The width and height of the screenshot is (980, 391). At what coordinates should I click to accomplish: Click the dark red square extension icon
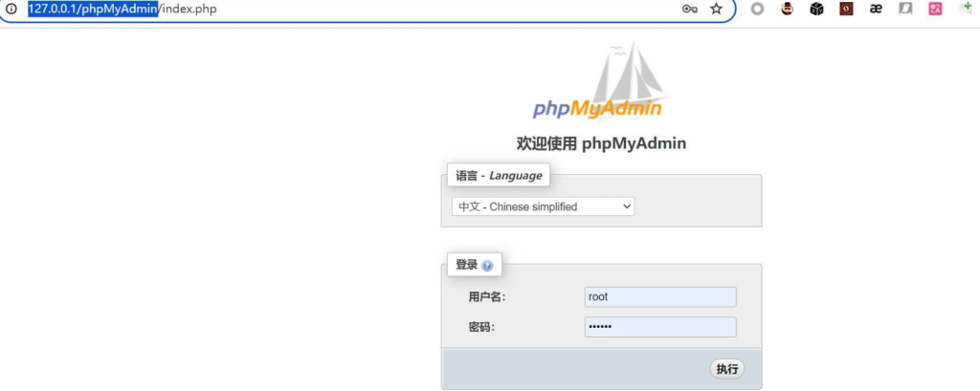pyautogui.click(x=846, y=9)
